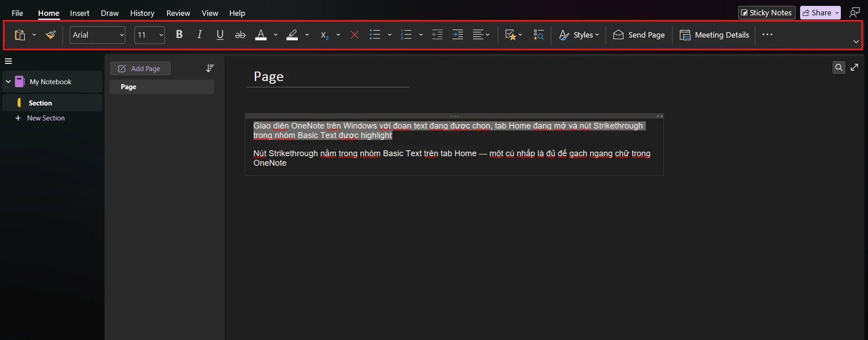
Task: Apply the text highlight color swatch
Action: [292, 35]
